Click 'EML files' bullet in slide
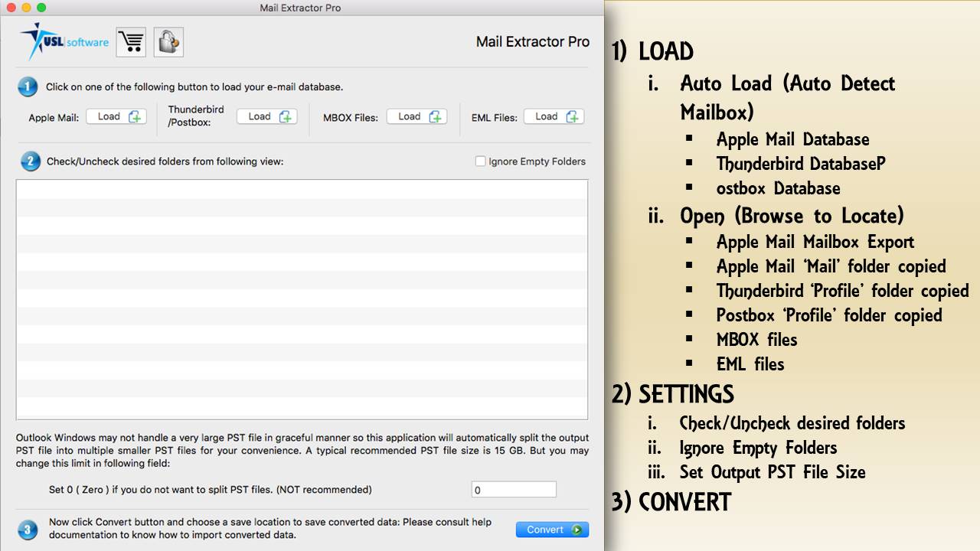The height and width of the screenshot is (551, 980). coord(750,364)
